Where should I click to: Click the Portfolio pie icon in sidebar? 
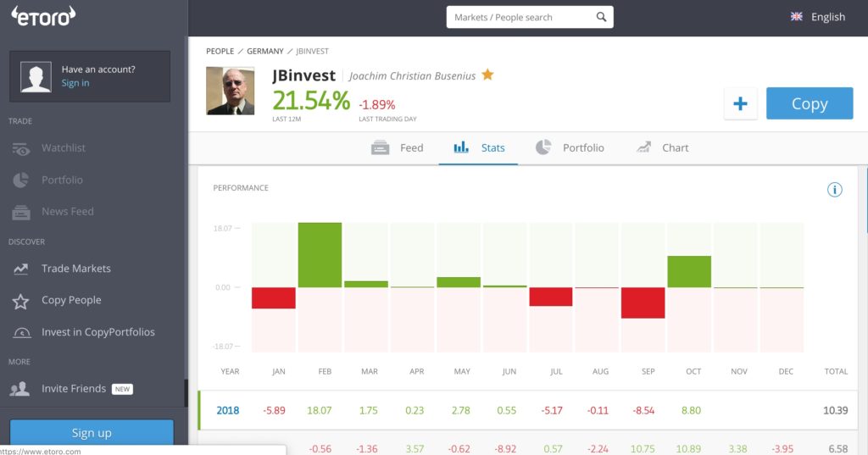pos(20,180)
